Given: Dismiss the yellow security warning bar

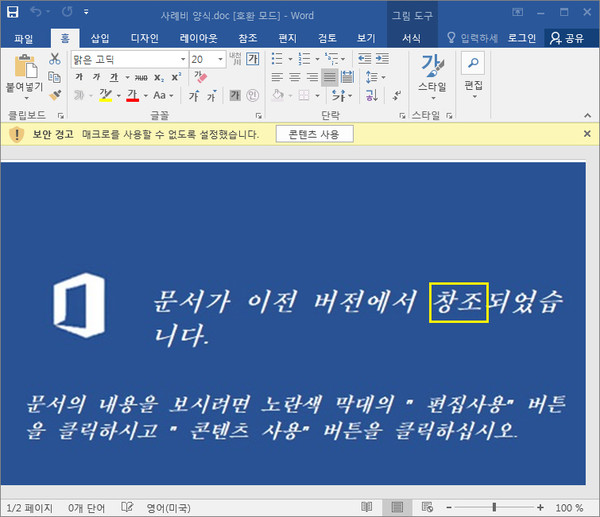Looking at the screenshot, I should tap(587, 134).
